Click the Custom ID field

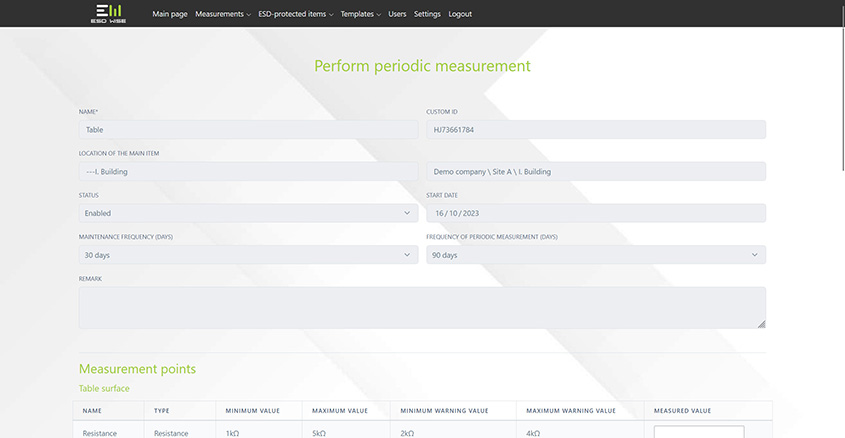(596, 130)
